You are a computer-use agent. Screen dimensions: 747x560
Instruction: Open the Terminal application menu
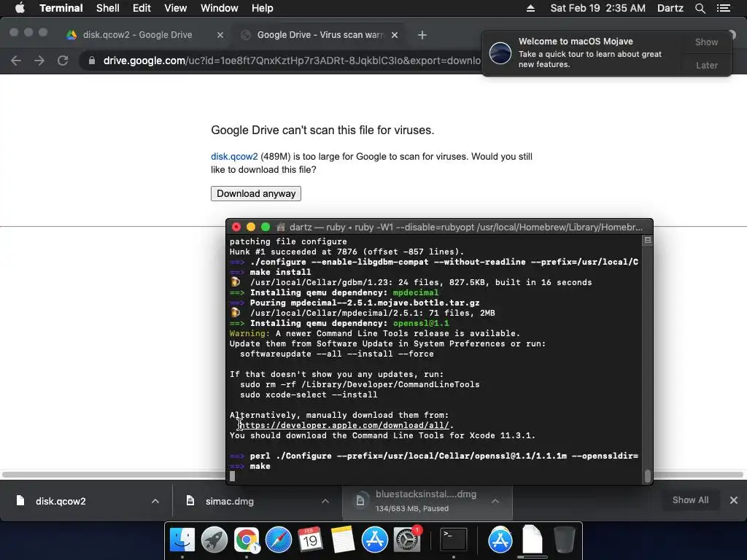[x=61, y=8]
